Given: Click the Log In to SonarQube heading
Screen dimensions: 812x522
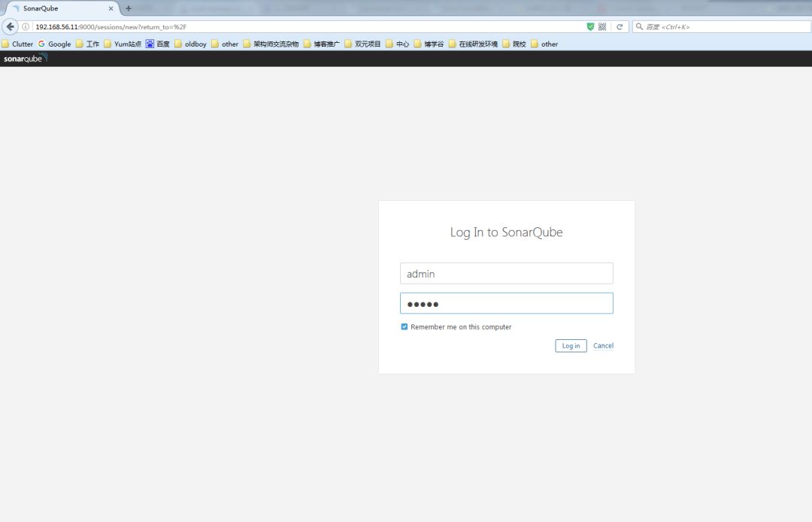Looking at the screenshot, I should [x=507, y=232].
